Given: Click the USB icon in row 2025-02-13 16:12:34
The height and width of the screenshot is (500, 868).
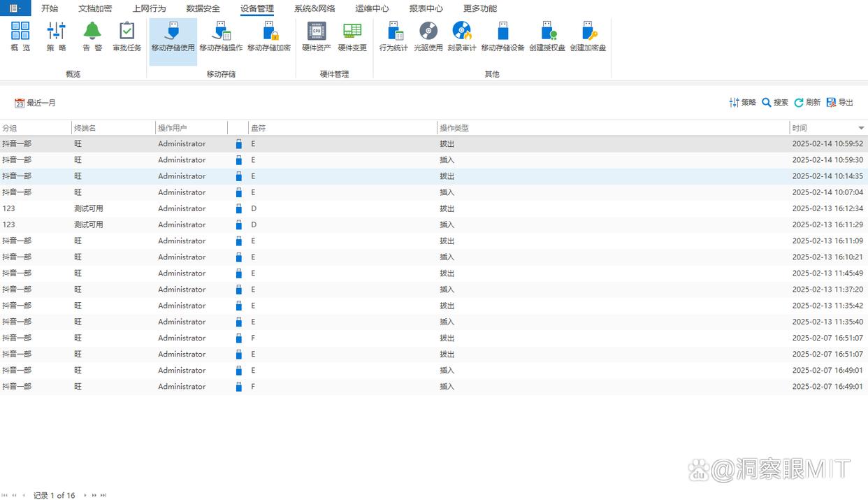Looking at the screenshot, I should coord(238,208).
